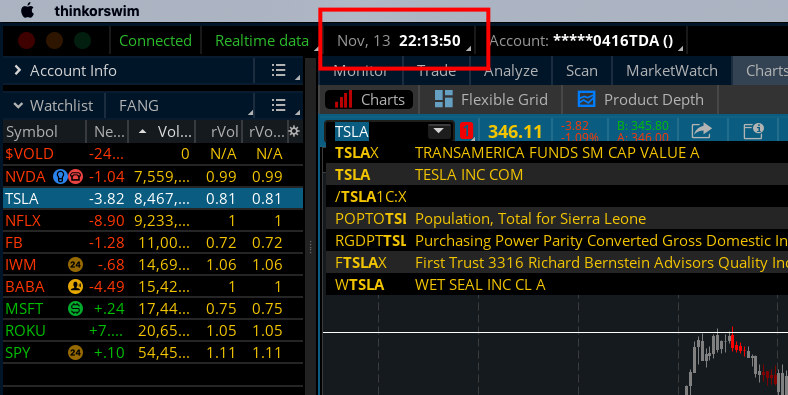Click the 24 badge icon beside SPY
The width and height of the screenshot is (788, 395).
click(75, 353)
